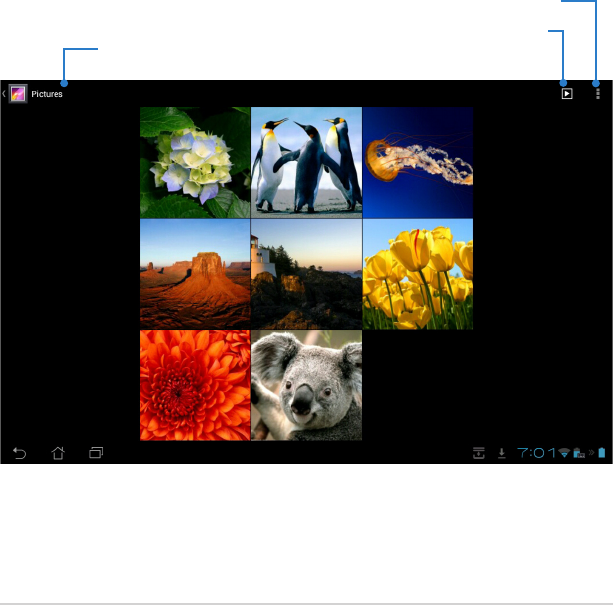
Task: Open the jellyfish photo
Action: pyautogui.click(x=417, y=163)
